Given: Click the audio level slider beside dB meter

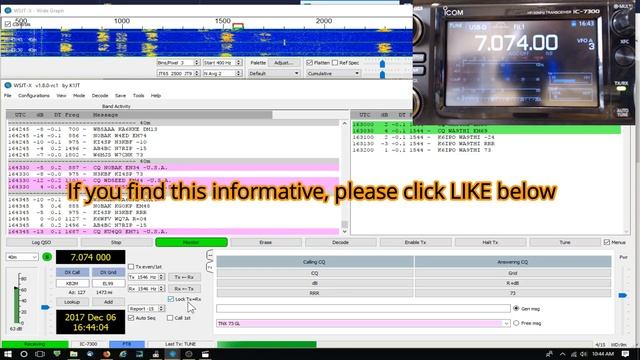Looking at the screenshot, I should tap(45, 307).
